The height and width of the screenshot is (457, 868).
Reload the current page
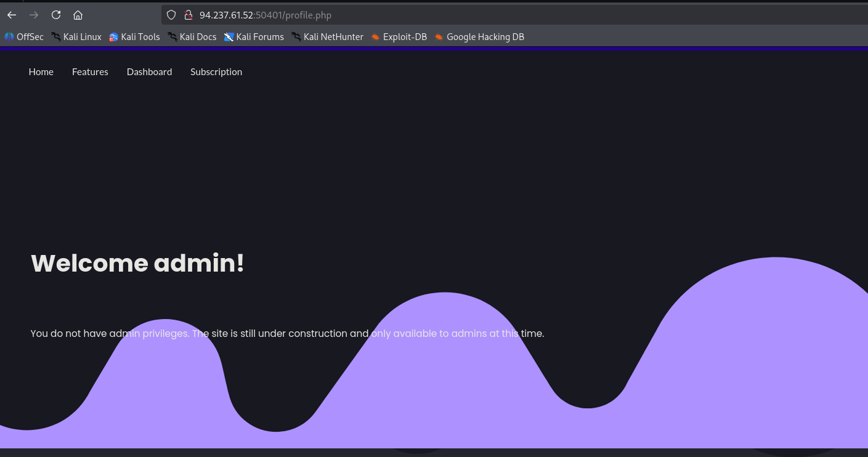(56, 15)
